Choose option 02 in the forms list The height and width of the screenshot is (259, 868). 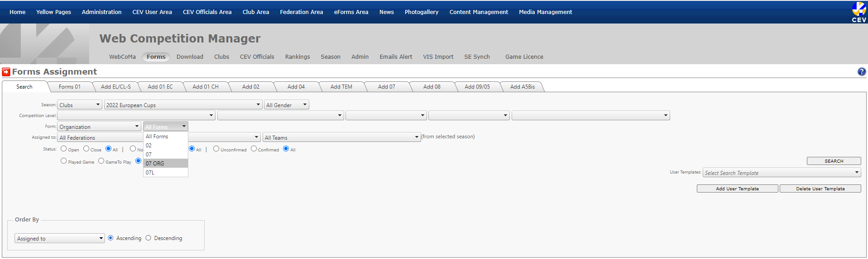166,146
